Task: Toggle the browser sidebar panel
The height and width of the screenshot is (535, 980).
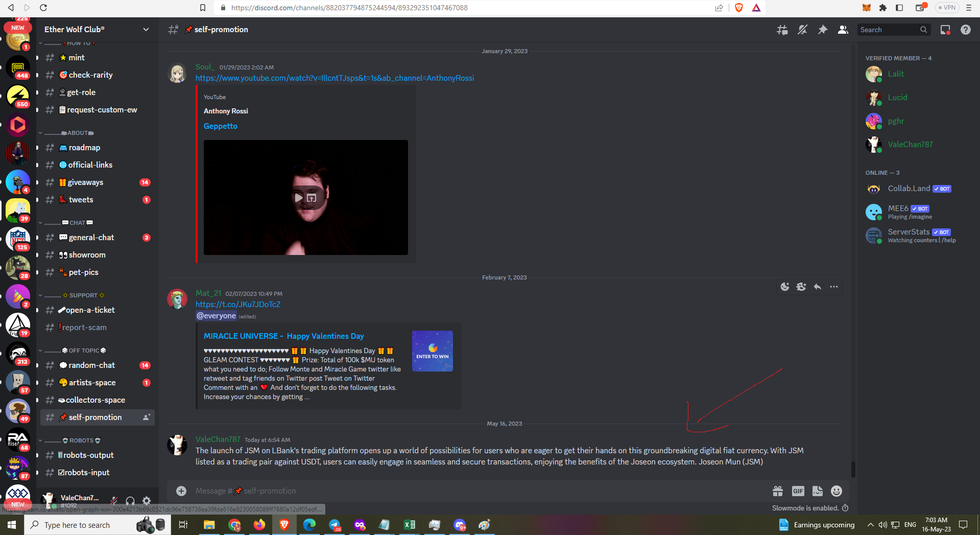Action: tap(899, 8)
